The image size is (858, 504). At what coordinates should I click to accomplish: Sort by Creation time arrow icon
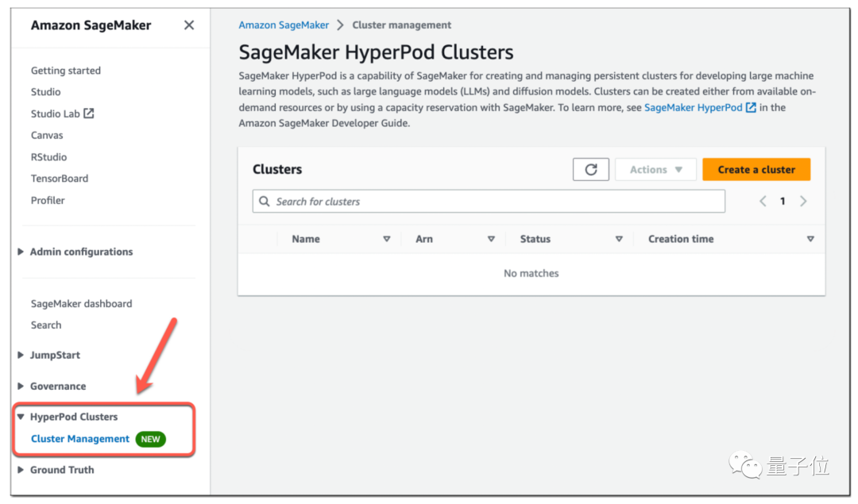[x=810, y=239]
